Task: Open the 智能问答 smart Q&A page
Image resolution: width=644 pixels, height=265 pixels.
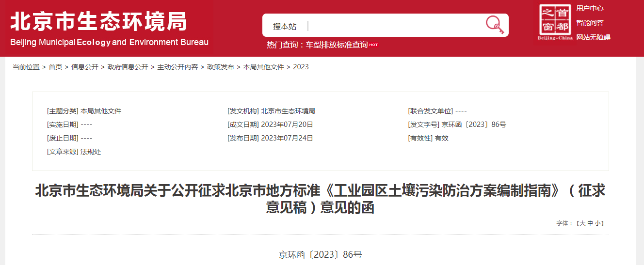Action: click(x=590, y=23)
